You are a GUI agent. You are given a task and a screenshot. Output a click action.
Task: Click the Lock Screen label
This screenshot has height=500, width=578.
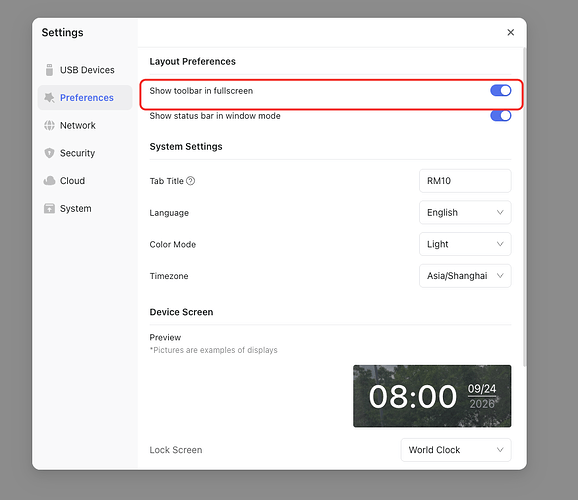[x=176, y=450]
